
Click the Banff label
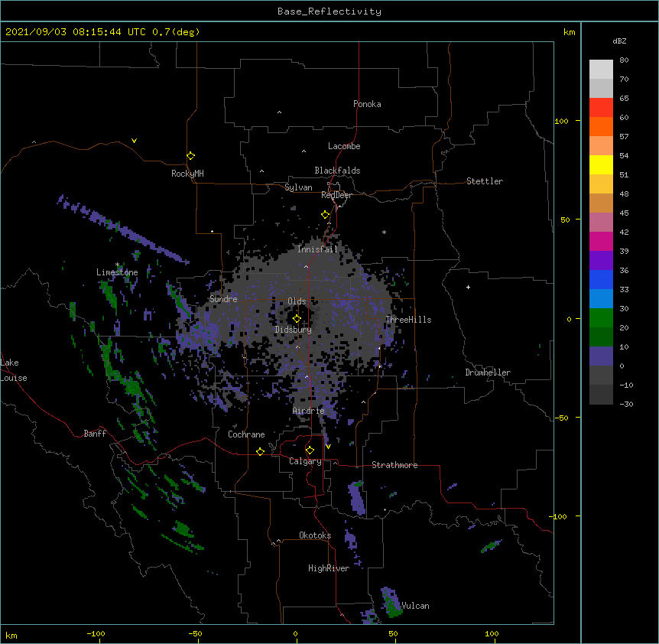tap(95, 434)
